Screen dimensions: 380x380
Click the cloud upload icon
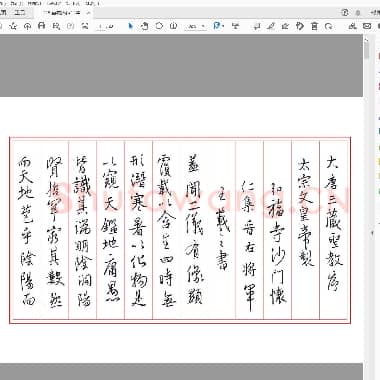pyautogui.click(x=27, y=26)
